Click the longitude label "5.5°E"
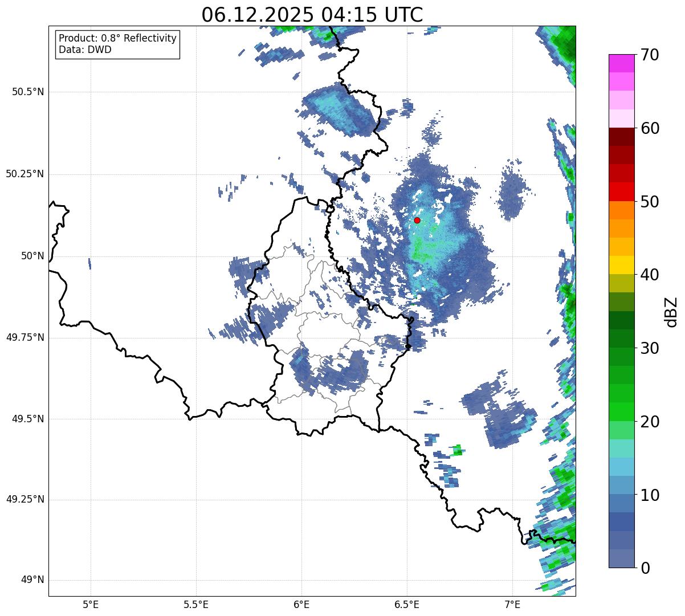This screenshot has height=616, width=685. click(x=196, y=605)
